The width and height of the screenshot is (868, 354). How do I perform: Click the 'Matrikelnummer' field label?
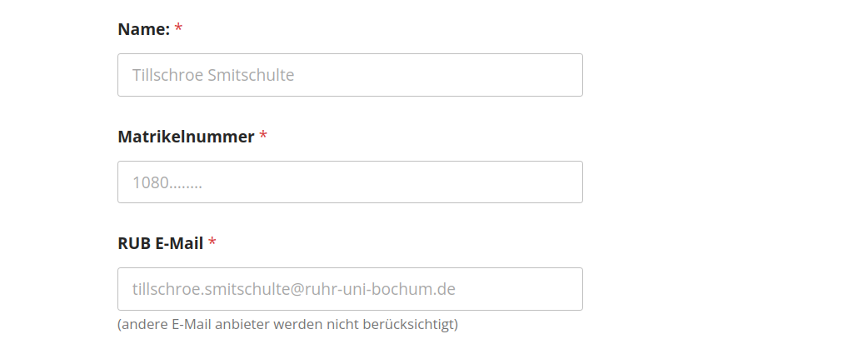tap(186, 136)
